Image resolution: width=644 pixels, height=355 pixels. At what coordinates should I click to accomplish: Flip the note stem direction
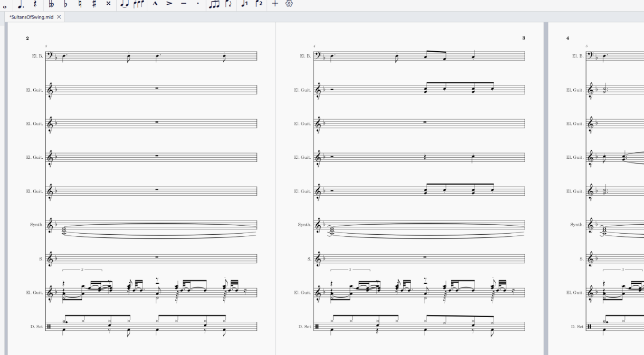pos(229,4)
